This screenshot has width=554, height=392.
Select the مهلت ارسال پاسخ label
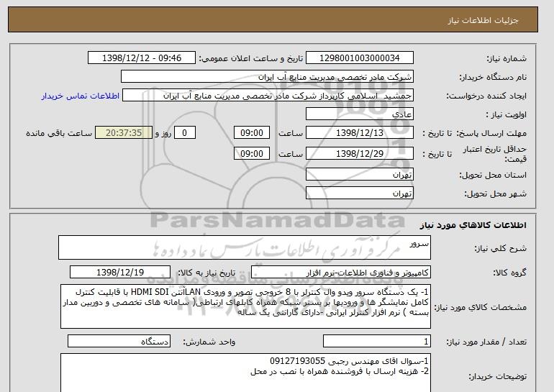(491, 133)
